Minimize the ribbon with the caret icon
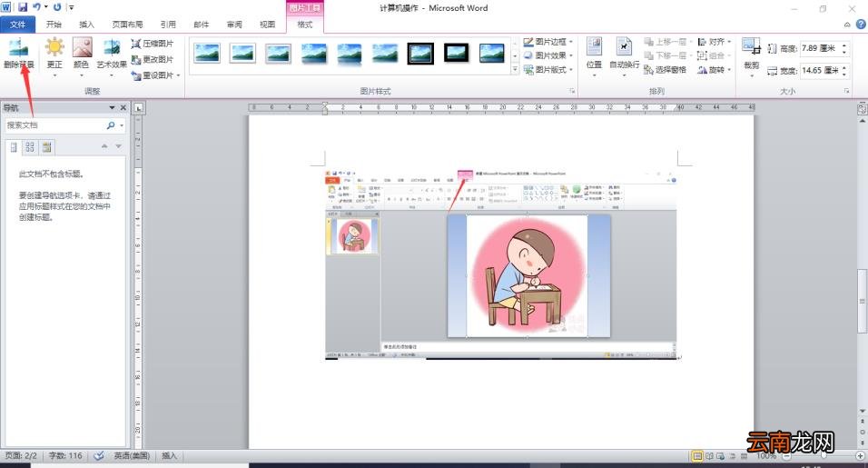Image resolution: width=868 pixels, height=468 pixels. pos(847,25)
